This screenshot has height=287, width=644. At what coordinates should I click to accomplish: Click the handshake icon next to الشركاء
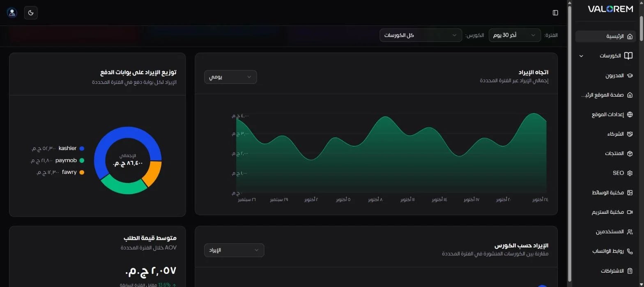tap(630, 134)
